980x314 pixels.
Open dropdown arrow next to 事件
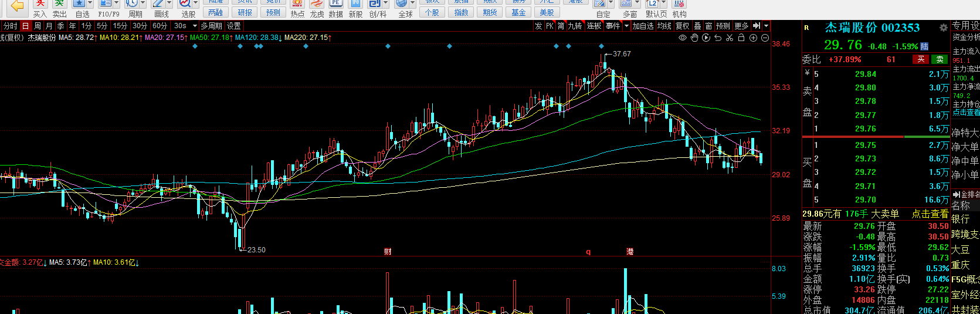click(626, 26)
